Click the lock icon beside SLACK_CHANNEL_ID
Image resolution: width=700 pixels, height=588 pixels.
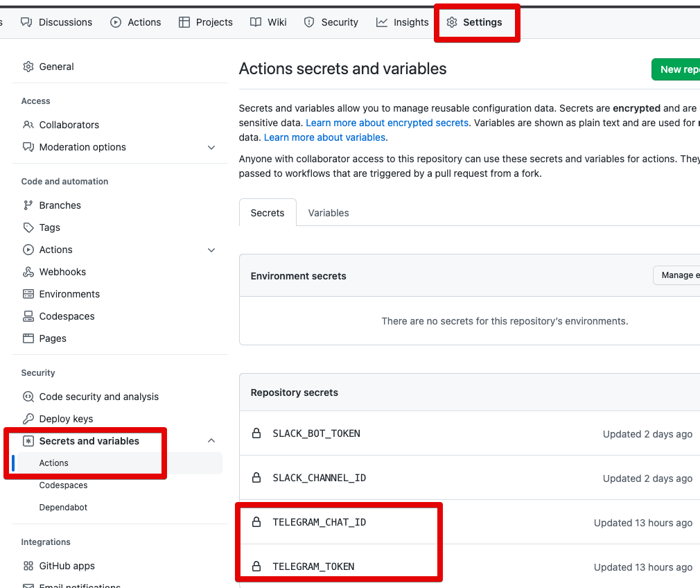click(x=256, y=477)
